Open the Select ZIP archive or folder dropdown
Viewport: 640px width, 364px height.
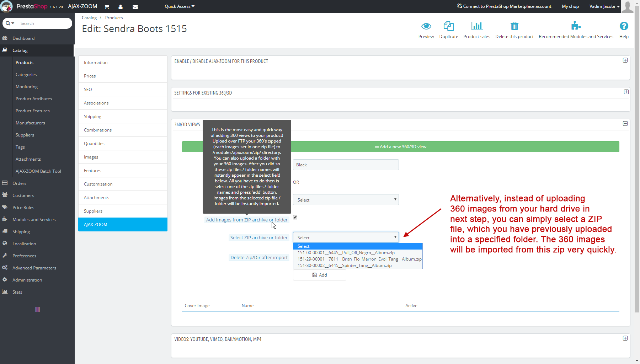[346, 237]
